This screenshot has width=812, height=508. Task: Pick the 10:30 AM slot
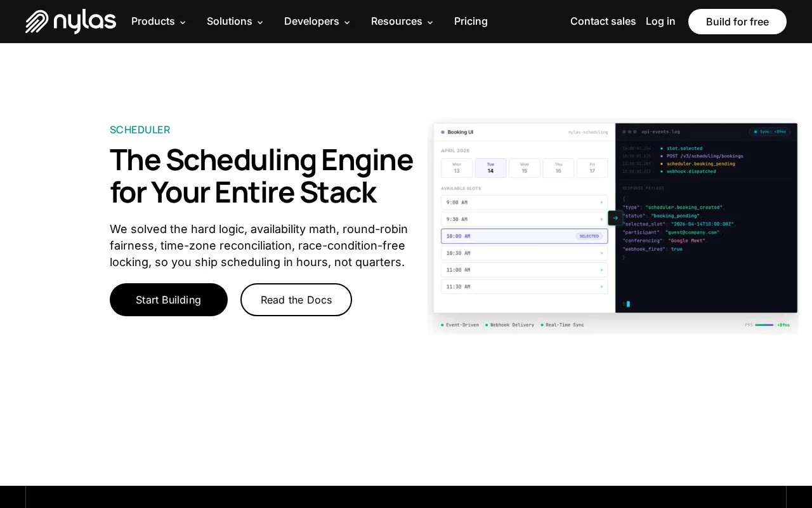tap(525, 253)
